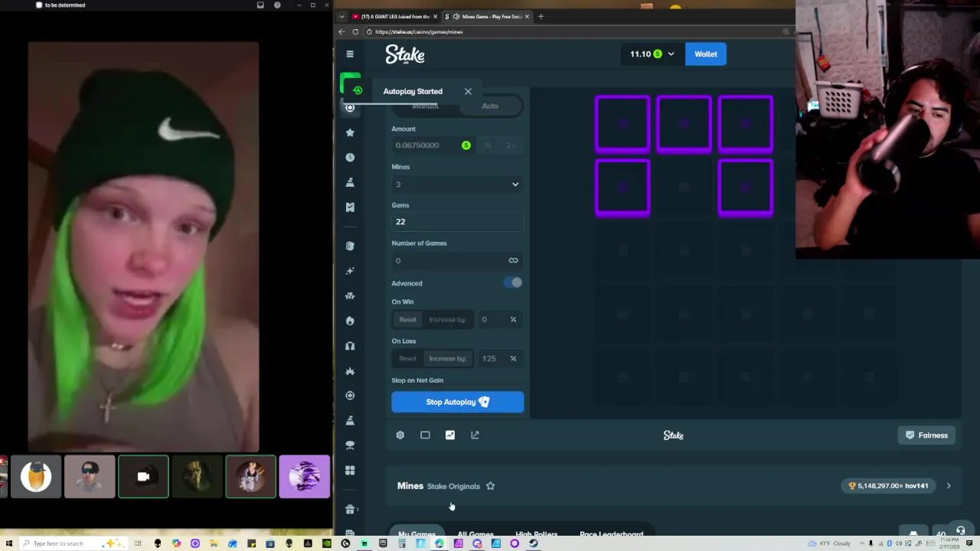Dismiss the Autoplay Started notification
Viewport: 980px width, 551px height.
coord(468,91)
